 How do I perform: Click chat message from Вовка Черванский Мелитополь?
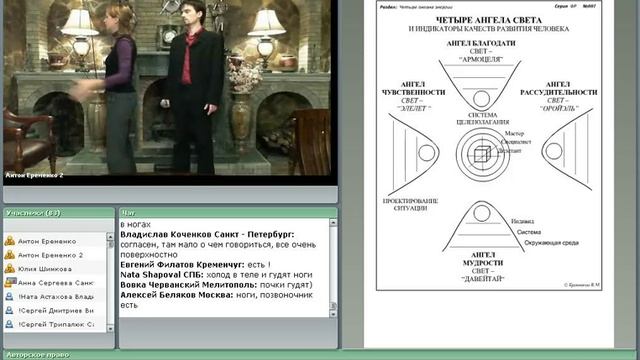coord(216,284)
